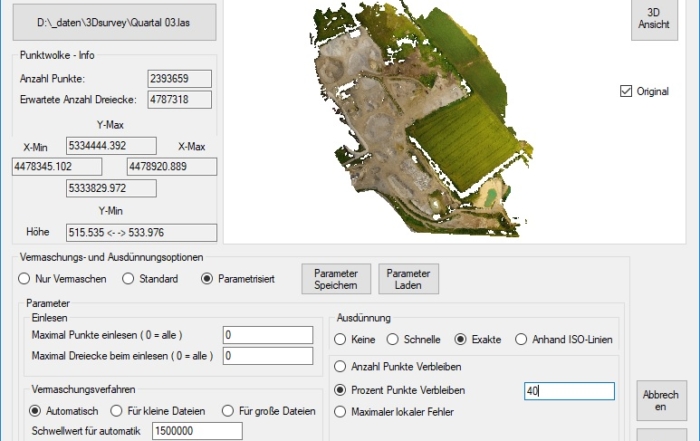Select Schnelle thinning option

[394, 339]
